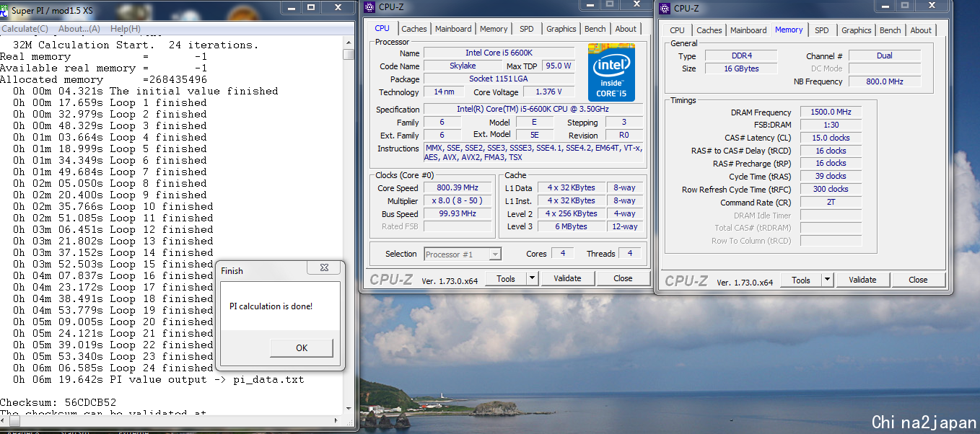The width and height of the screenshot is (980, 434).
Task: Open the Processor #1 selection dropdown
Action: [x=463, y=254]
